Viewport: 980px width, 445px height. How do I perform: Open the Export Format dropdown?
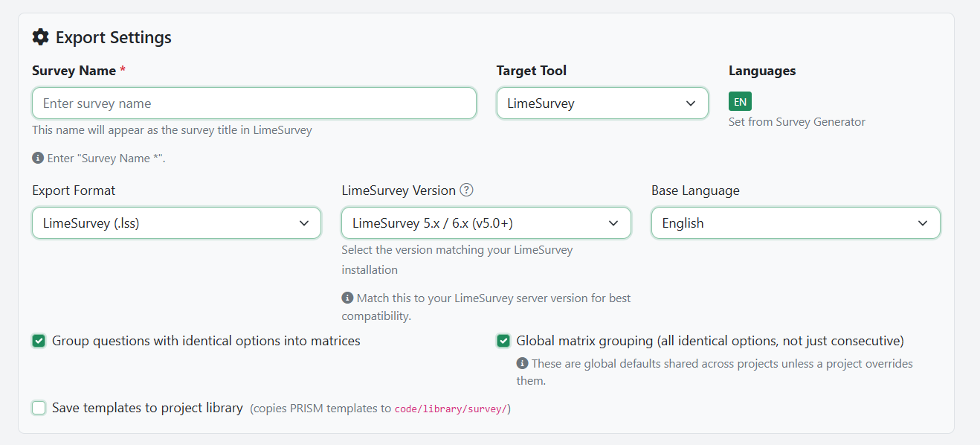[x=176, y=223]
